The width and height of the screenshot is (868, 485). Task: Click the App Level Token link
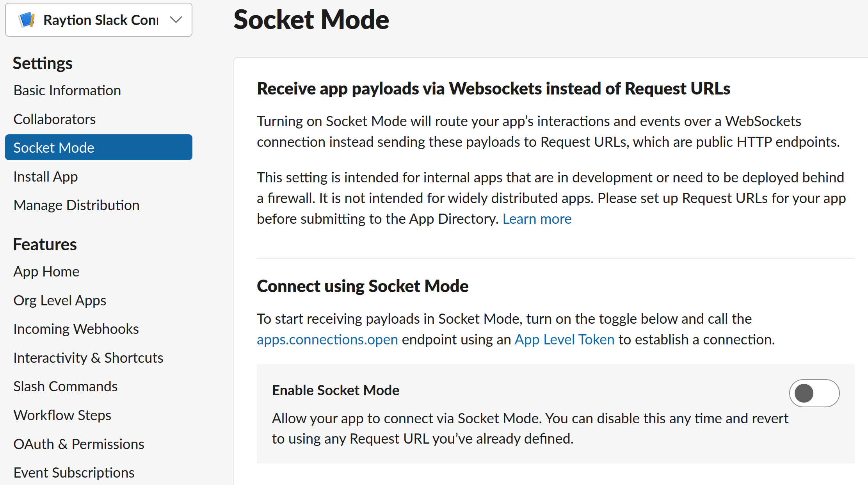tap(564, 339)
